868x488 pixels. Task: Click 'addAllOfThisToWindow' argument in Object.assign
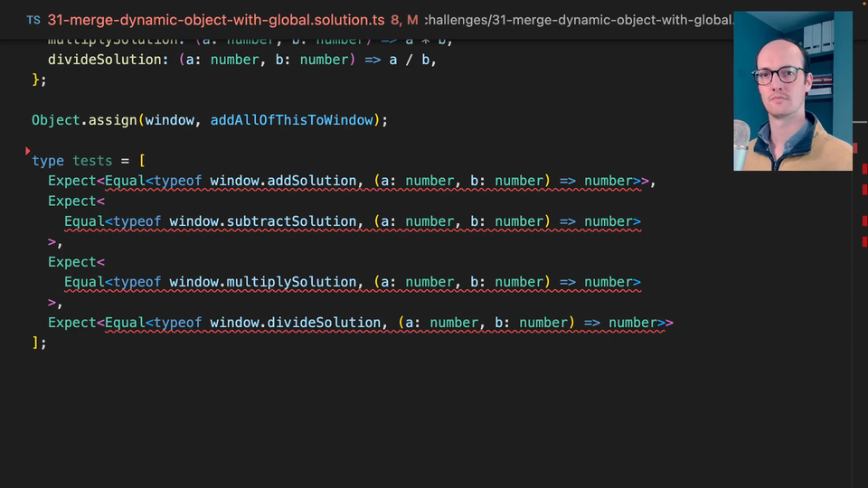[292, 120]
